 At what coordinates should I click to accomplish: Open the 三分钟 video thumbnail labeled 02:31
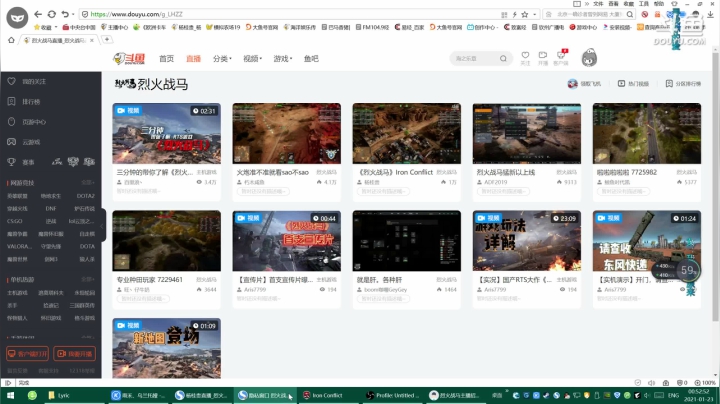point(167,133)
